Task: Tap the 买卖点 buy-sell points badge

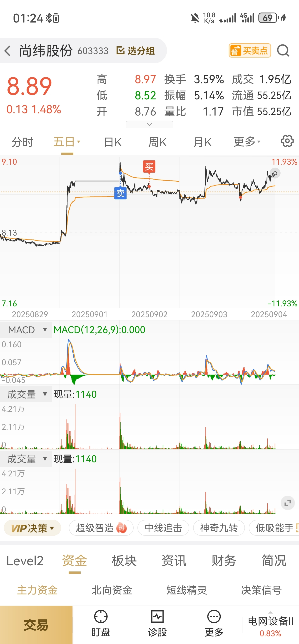Action: [249, 51]
